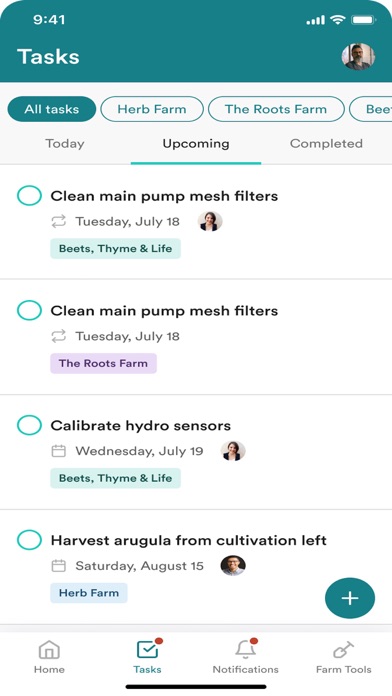
Task: Open assignee avatar on Harvest arugula task
Action: point(233,566)
